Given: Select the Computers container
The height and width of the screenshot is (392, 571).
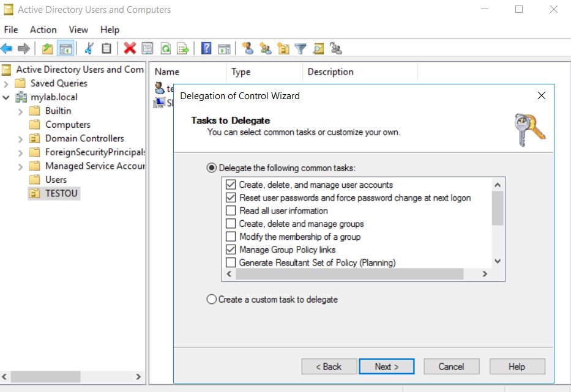Looking at the screenshot, I should coord(68,125).
